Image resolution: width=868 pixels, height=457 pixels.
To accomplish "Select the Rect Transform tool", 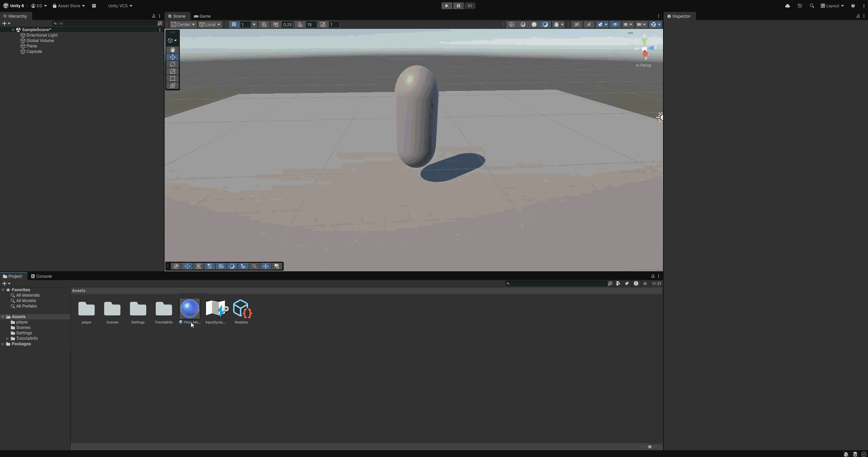I will 173,79.
